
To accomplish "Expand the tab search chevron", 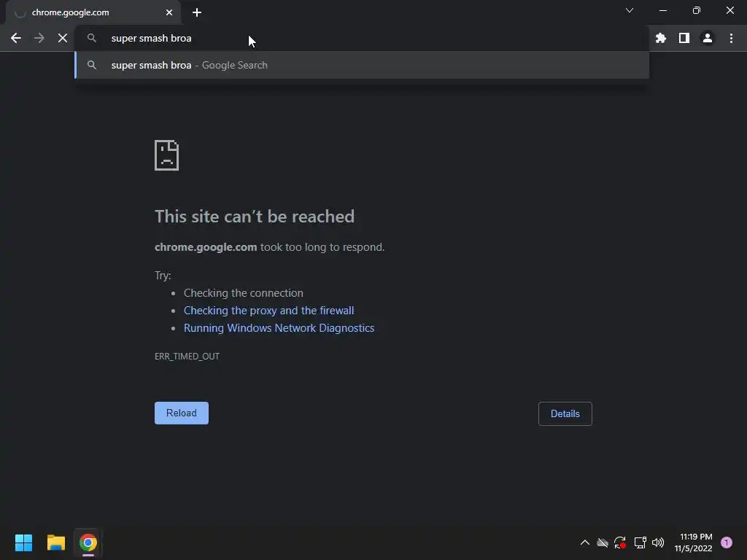I will point(630,10).
